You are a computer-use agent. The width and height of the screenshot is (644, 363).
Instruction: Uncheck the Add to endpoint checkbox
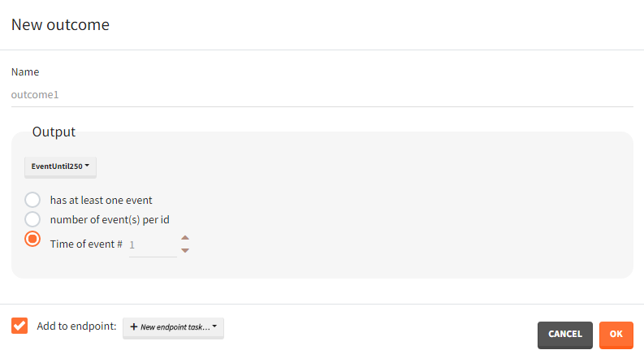point(20,326)
